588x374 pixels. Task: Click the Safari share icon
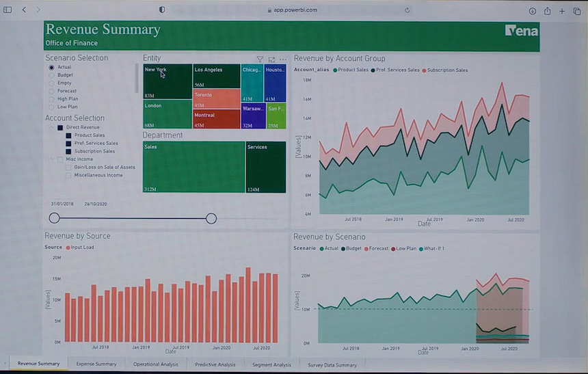coord(547,10)
